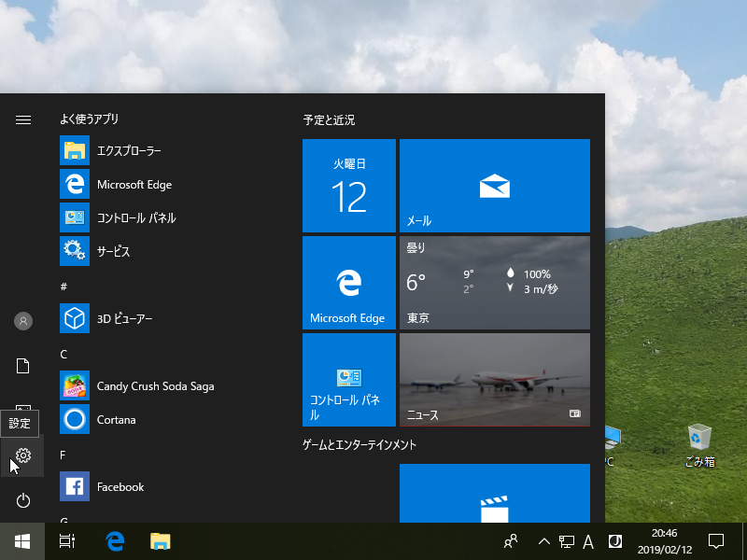Open サービス from the app list
Image resolution: width=747 pixels, height=560 pixels.
pos(172,251)
